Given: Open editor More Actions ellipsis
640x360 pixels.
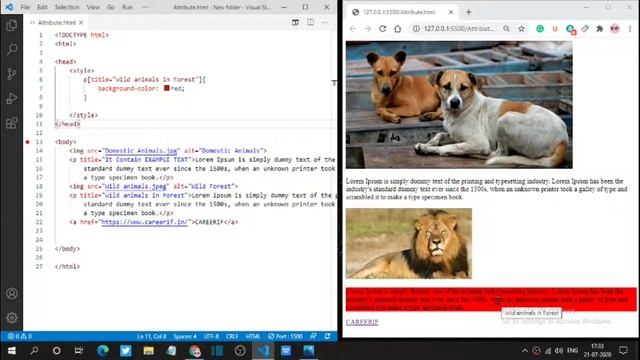Looking at the screenshot, I should point(325,22).
